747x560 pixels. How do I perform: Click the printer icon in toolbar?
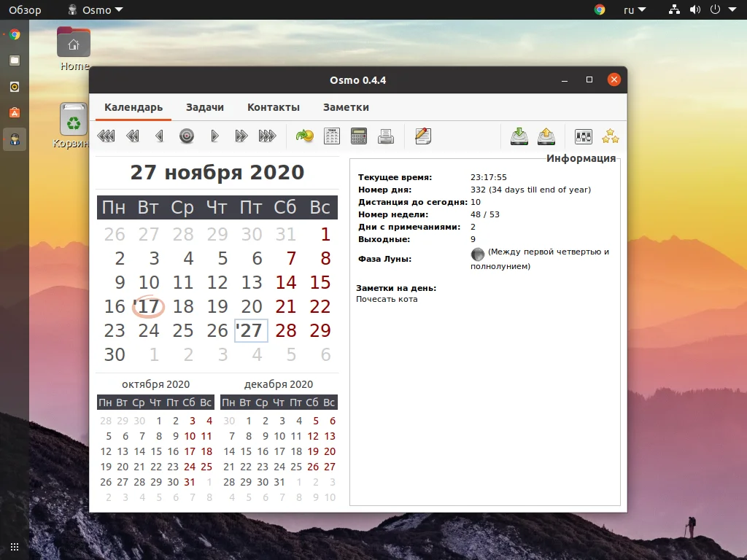coord(386,136)
